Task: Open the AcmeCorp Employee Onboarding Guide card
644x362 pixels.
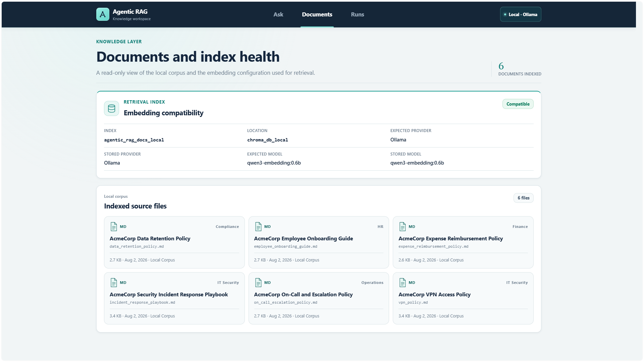Action: [x=319, y=242]
